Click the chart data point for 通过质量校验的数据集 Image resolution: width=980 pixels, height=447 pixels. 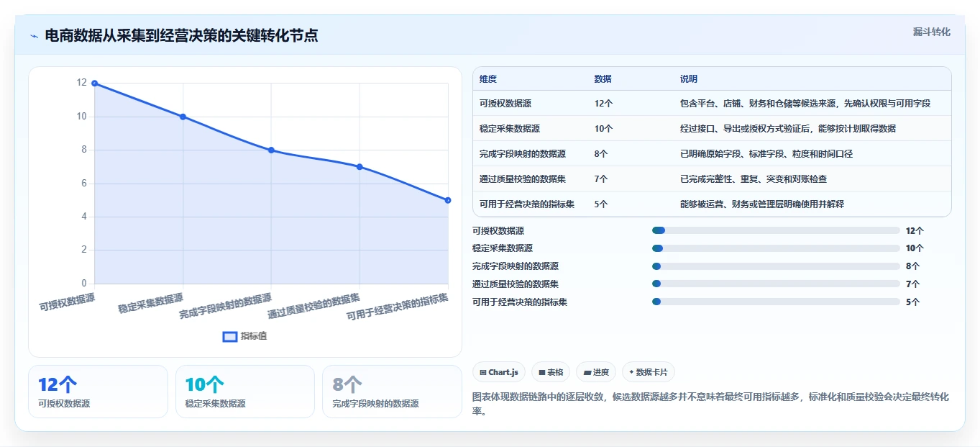click(x=360, y=167)
